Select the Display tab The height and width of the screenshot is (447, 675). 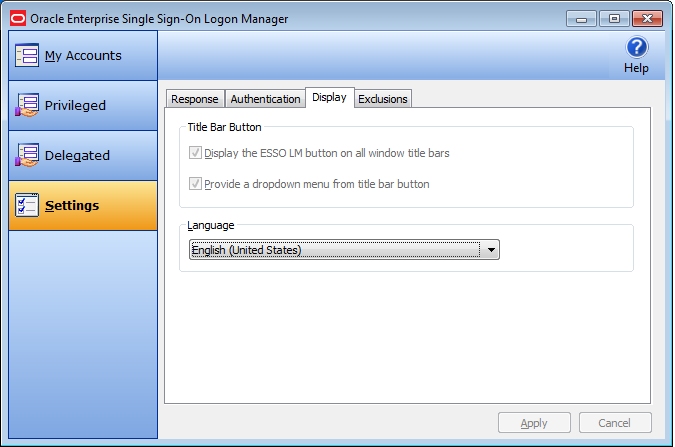(329, 97)
